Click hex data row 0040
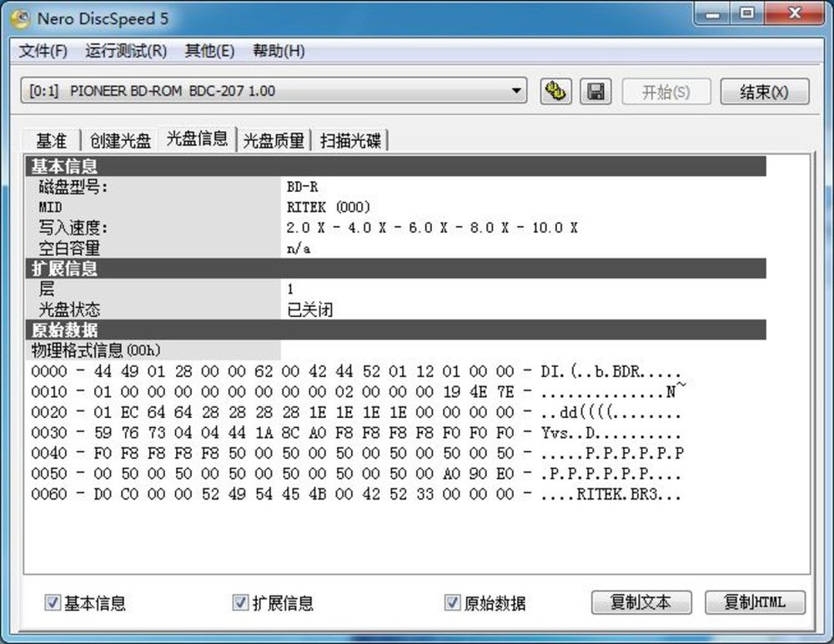This screenshot has height=644, width=834. click(x=357, y=453)
